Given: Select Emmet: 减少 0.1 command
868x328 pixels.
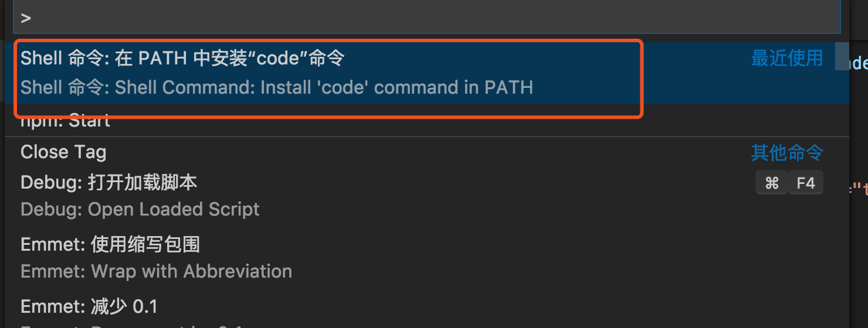Looking at the screenshot, I should click(89, 306).
